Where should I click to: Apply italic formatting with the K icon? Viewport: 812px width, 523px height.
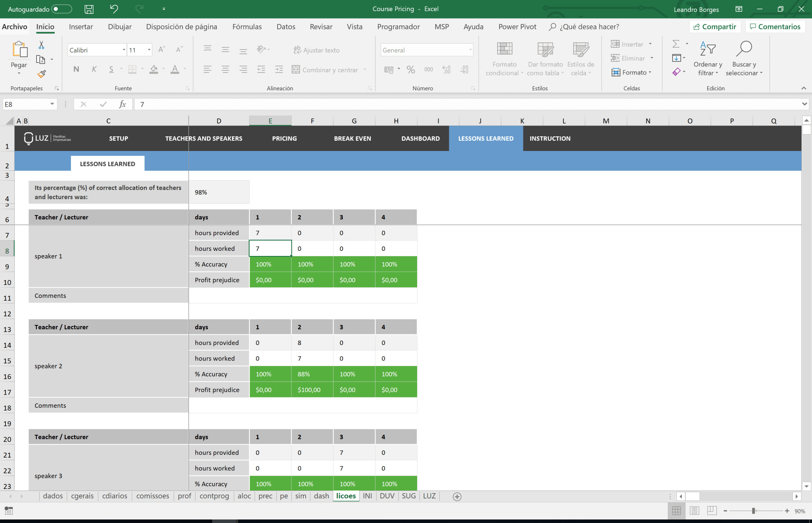[x=94, y=69]
